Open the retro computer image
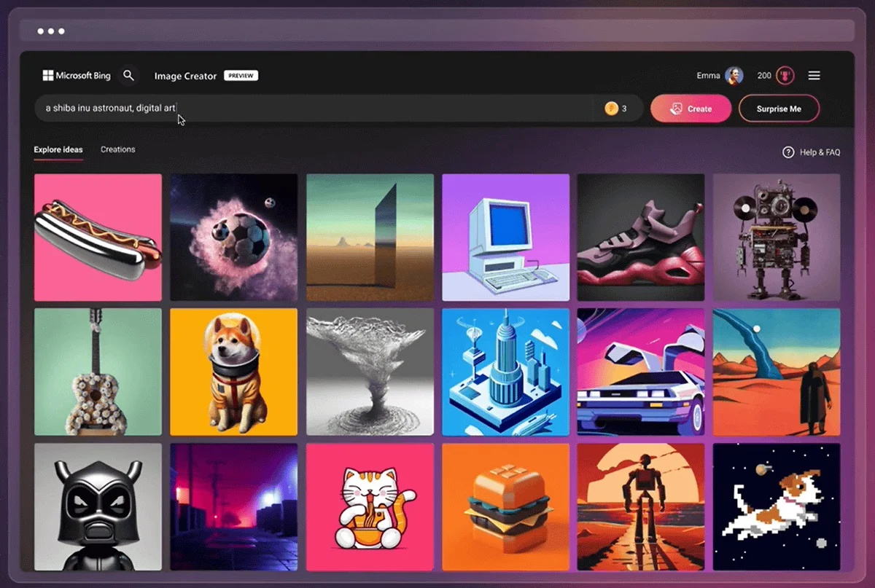 (505, 238)
